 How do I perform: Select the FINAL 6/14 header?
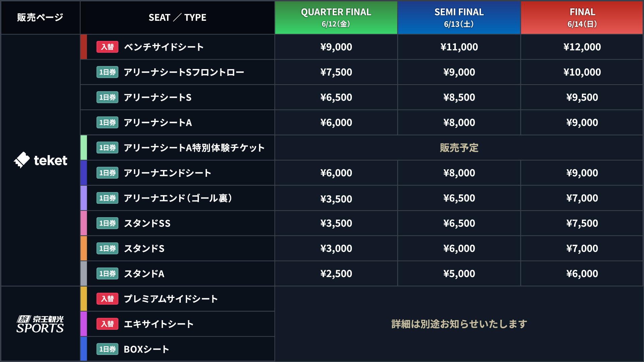[582, 17]
